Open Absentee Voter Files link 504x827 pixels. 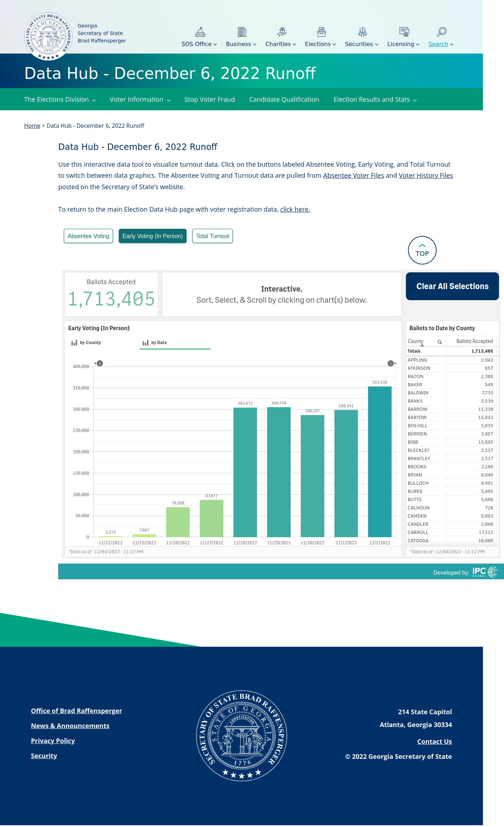(x=353, y=176)
